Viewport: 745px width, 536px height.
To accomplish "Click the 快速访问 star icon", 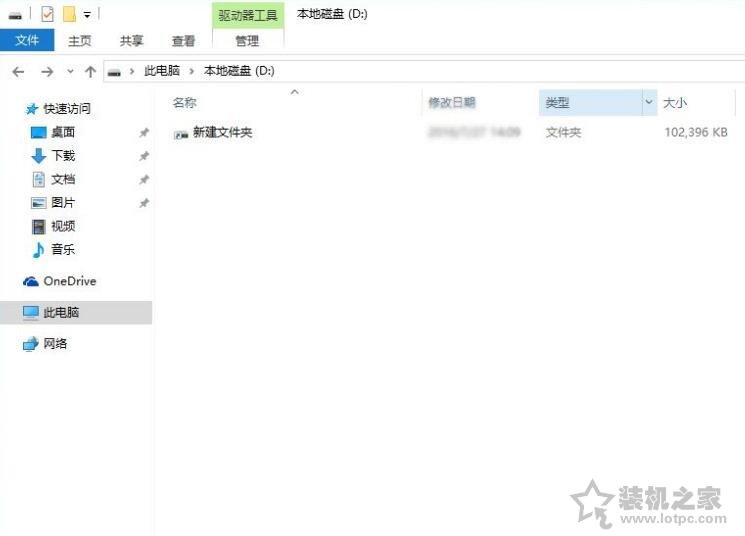I will click(x=31, y=109).
